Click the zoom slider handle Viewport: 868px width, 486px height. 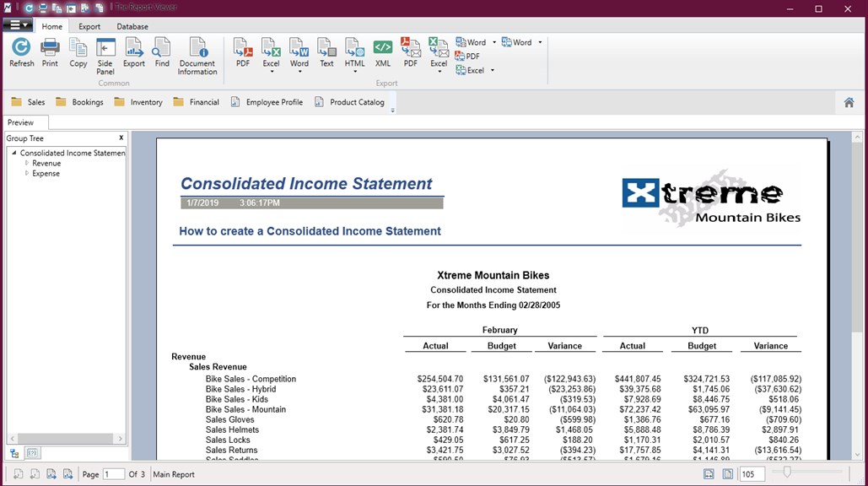(787, 472)
